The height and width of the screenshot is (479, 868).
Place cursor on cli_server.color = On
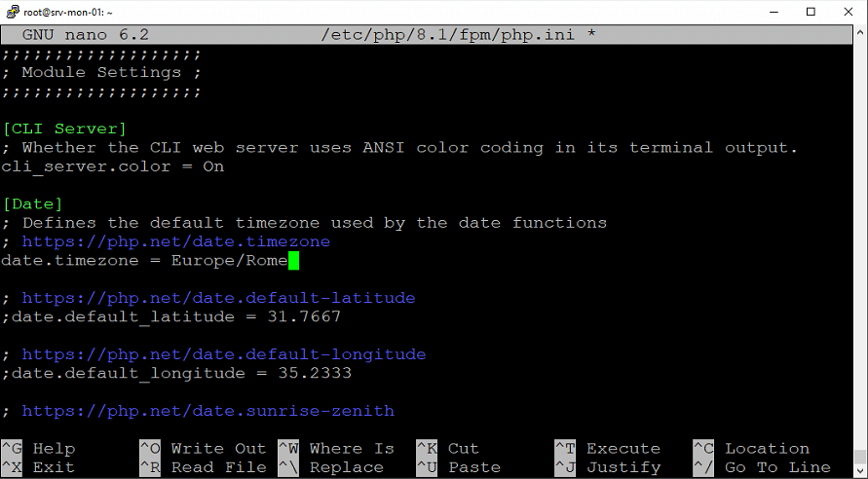(113, 166)
